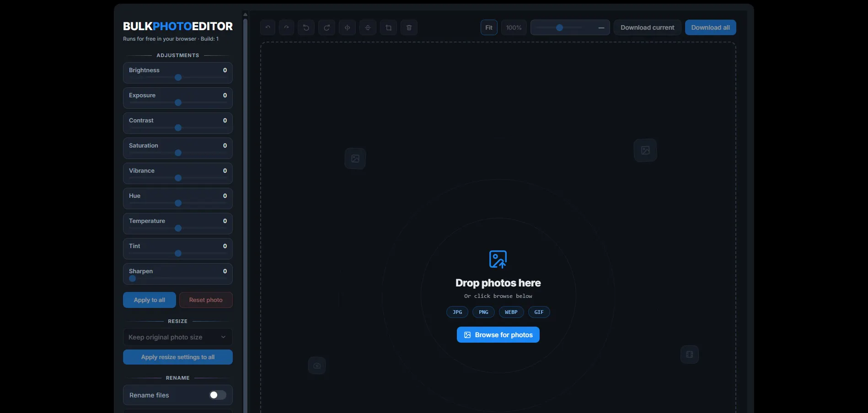Image resolution: width=868 pixels, height=413 pixels.
Task: Click the Sharpen slider handle
Action: (x=133, y=279)
